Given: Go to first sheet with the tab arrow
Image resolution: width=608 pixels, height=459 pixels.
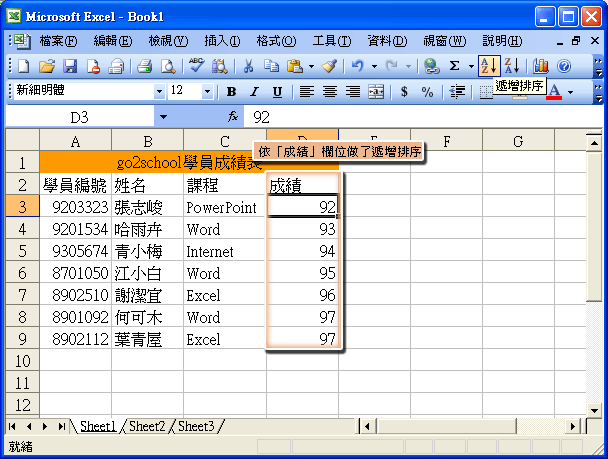Looking at the screenshot, I should [12, 426].
